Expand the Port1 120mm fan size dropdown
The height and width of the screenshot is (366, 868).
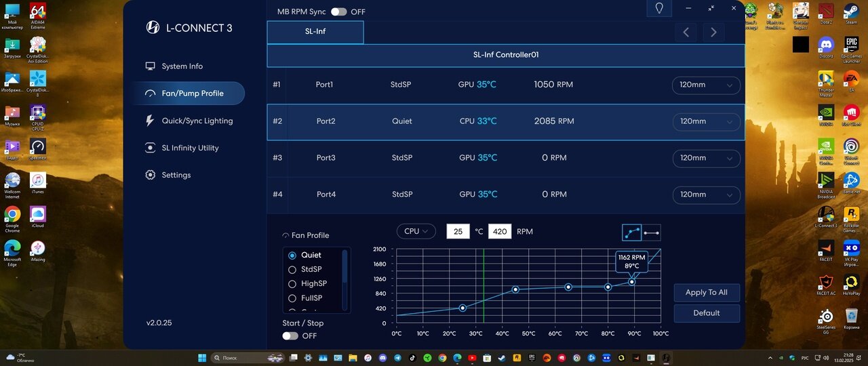[706, 85]
